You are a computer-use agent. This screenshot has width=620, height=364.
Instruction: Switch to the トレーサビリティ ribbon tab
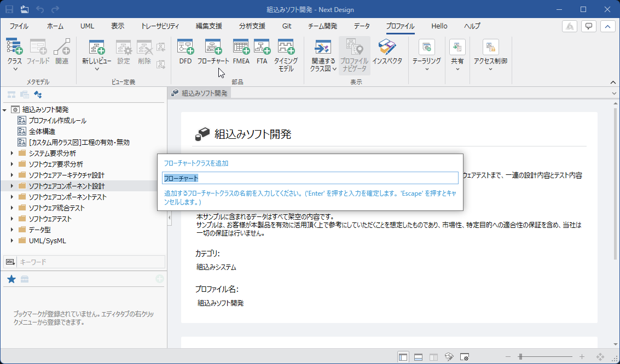pos(160,26)
